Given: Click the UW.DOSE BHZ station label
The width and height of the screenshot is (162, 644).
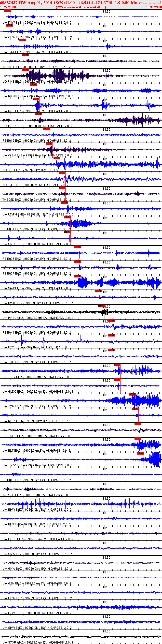Looking at the screenshot, I should point(38,539).
